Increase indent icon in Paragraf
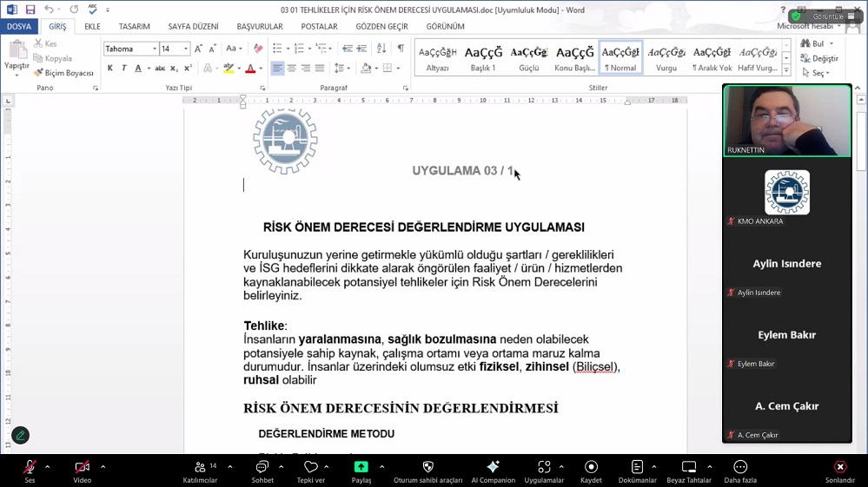This screenshot has width=868, height=487. [x=361, y=49]
